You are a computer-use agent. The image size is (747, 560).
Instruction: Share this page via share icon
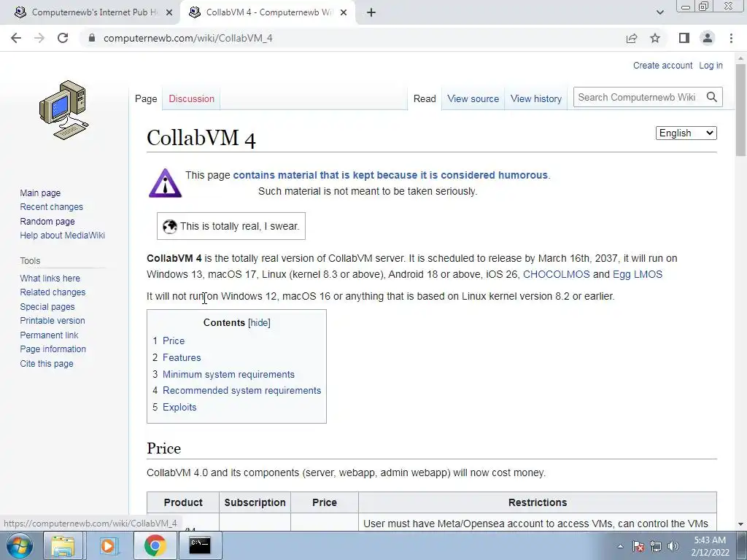(x=632, y=38)
